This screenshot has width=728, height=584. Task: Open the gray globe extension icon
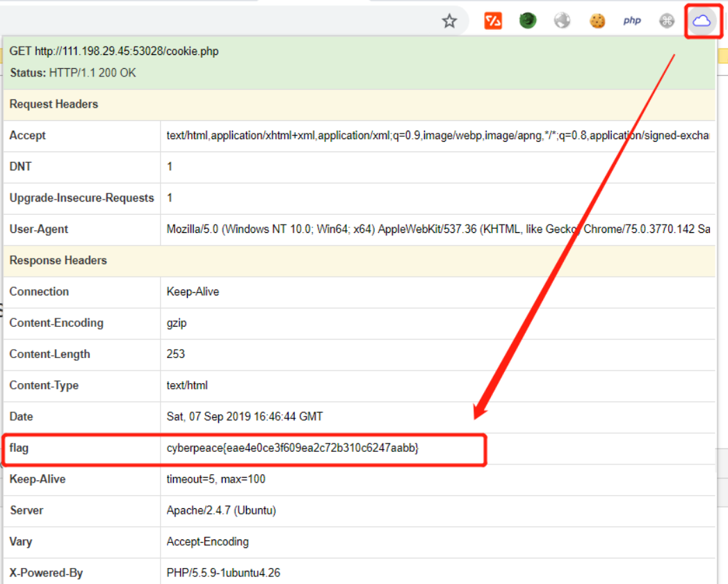(563, 20)
